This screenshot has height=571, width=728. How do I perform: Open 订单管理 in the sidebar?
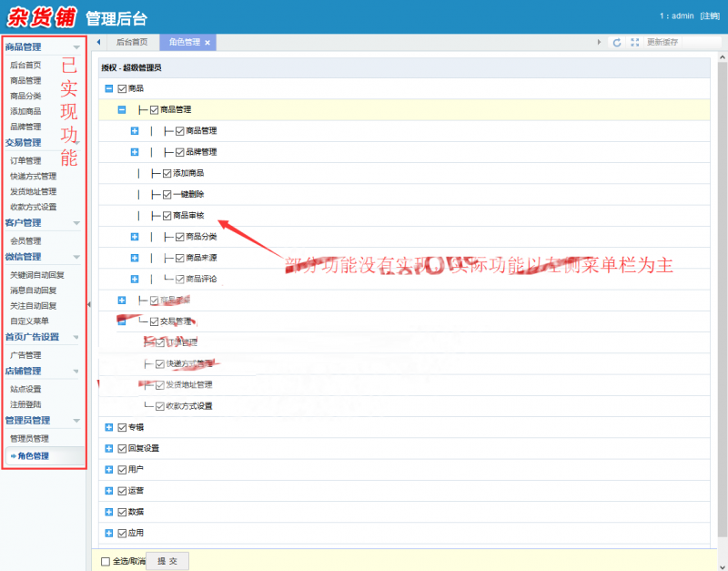[x=25, y=161]
